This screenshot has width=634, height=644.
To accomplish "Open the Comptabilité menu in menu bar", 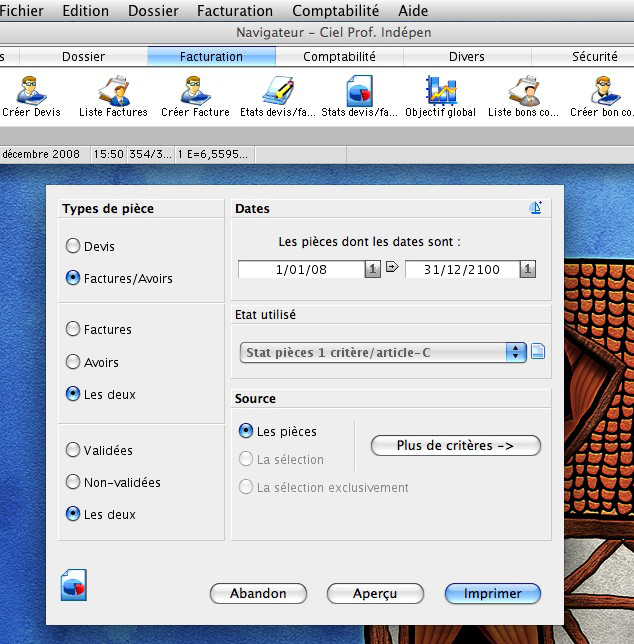I will point(335,11).
